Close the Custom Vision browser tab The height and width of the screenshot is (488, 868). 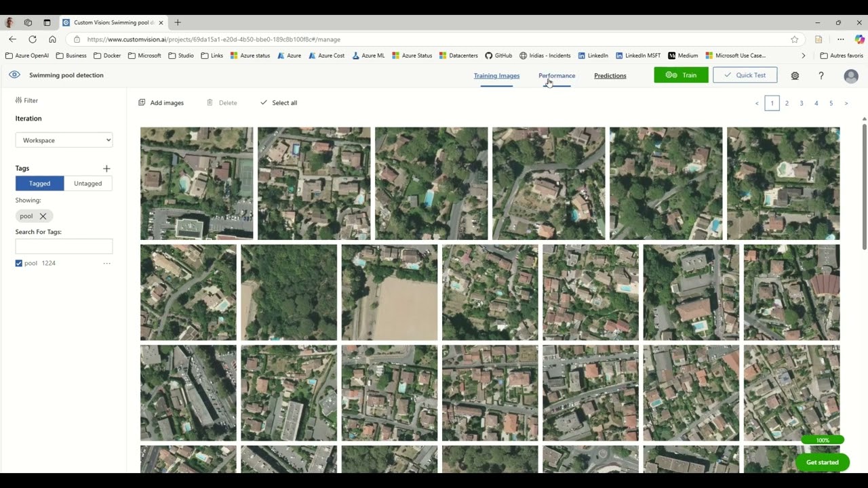click(161, 22)
